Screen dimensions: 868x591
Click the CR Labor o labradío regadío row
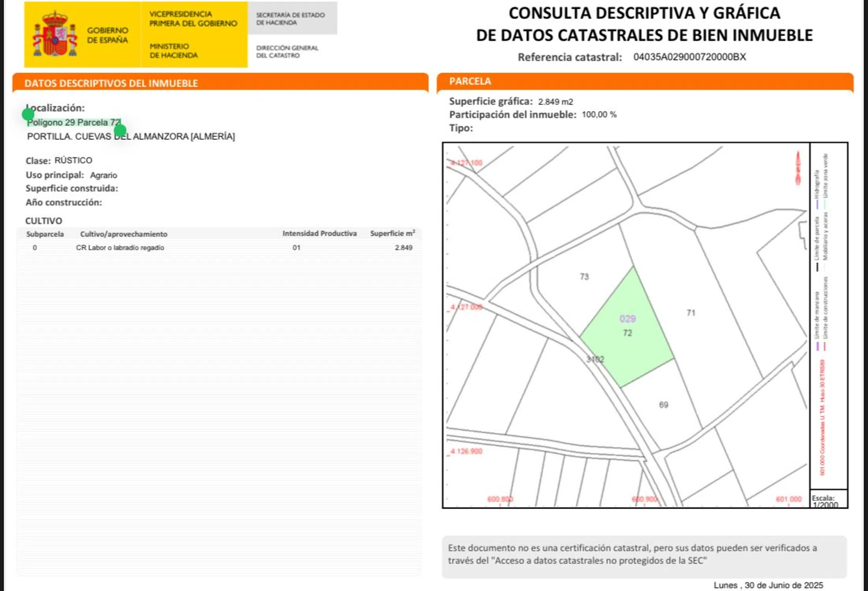click(x=120, y=248)
